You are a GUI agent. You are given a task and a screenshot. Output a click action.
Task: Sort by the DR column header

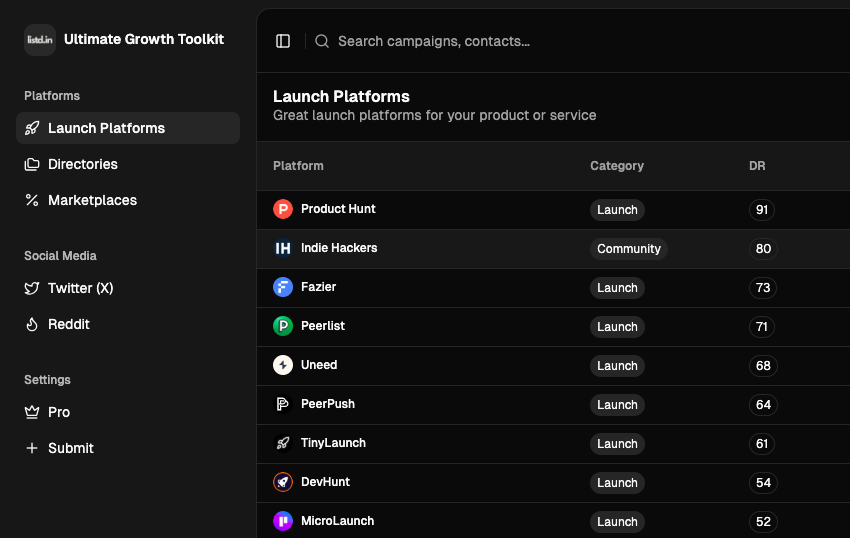(757, 166)
